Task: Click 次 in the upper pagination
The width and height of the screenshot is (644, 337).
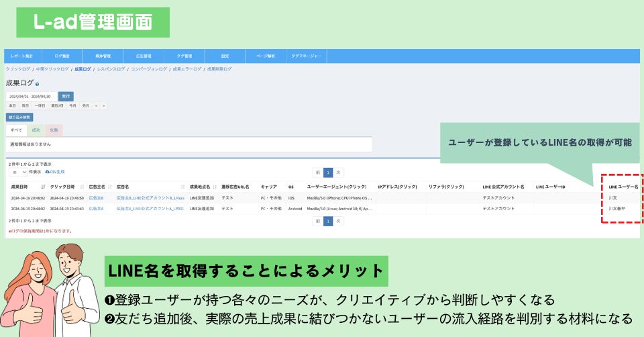Action: [x=338, y=173]
